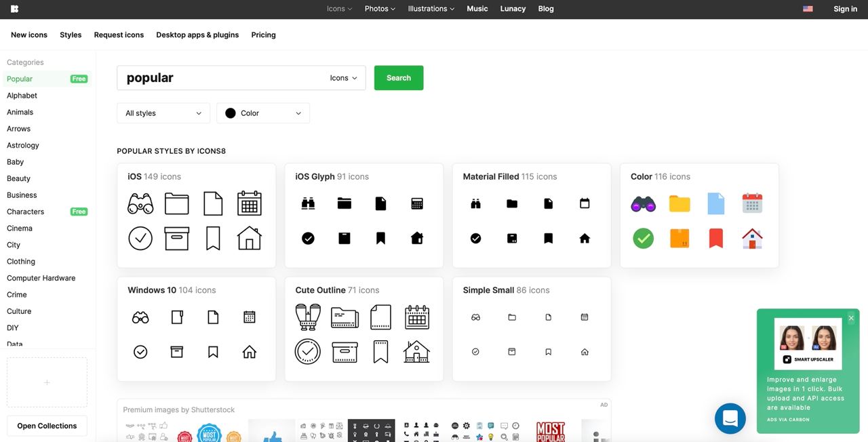Click the add-to-collection plus dropzone
Image resolution: width=868 pixels, height=442 pixels.
coord(47,382)
